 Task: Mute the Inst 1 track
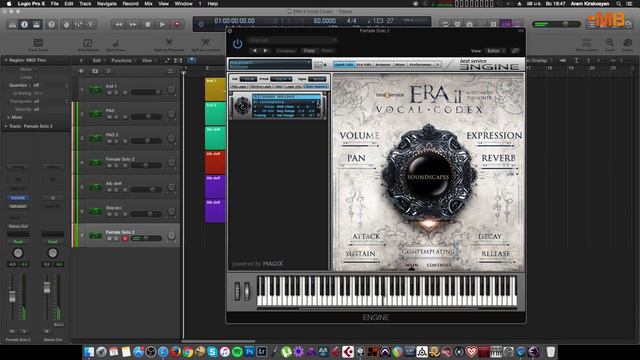pos(109,93)
